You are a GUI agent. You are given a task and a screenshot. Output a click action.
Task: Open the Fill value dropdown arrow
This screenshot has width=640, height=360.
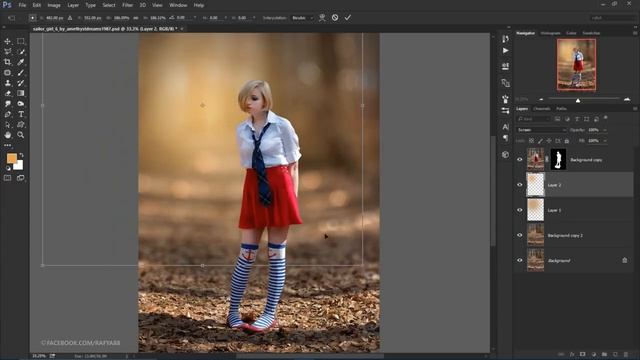tap(605, 141)
